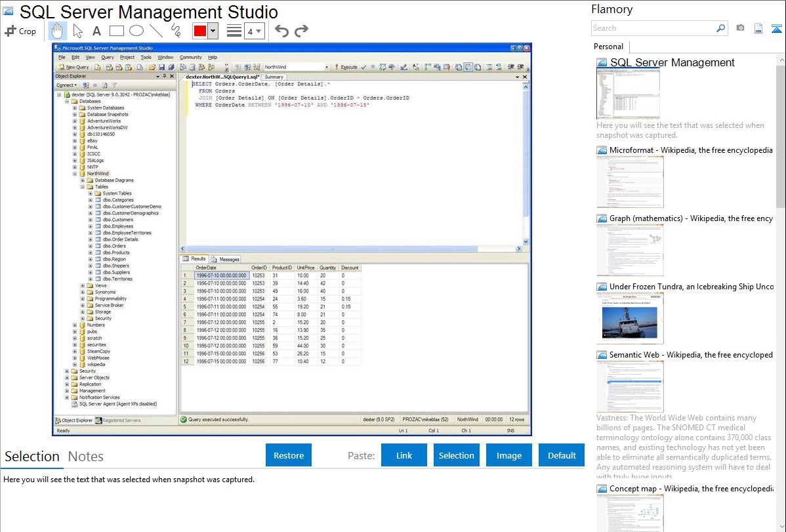Click the icon beside Concept map title

(x=602, y=488)
